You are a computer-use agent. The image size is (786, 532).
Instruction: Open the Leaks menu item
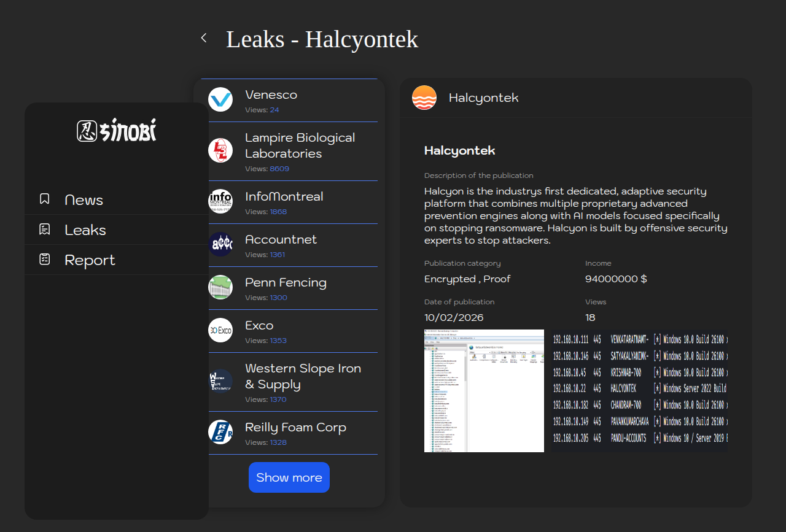pos(117,229)
